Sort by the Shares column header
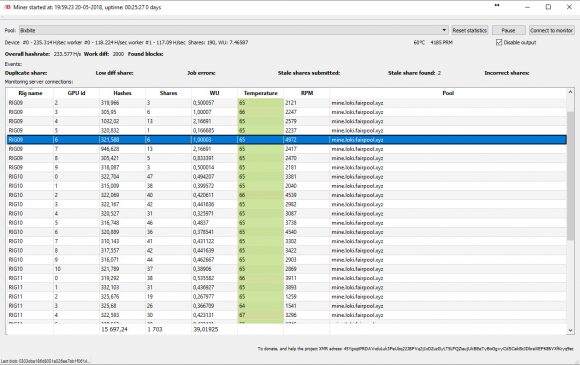Screen dimensions: 580x365 [x=168, y=93]
